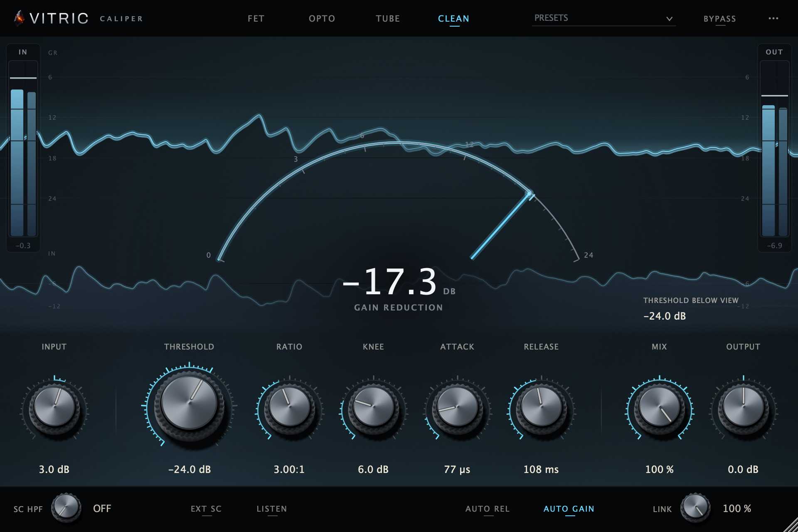Switch to the FET compressor mode
The height and width of the screenshot is (532, 798).
[256, 19]
